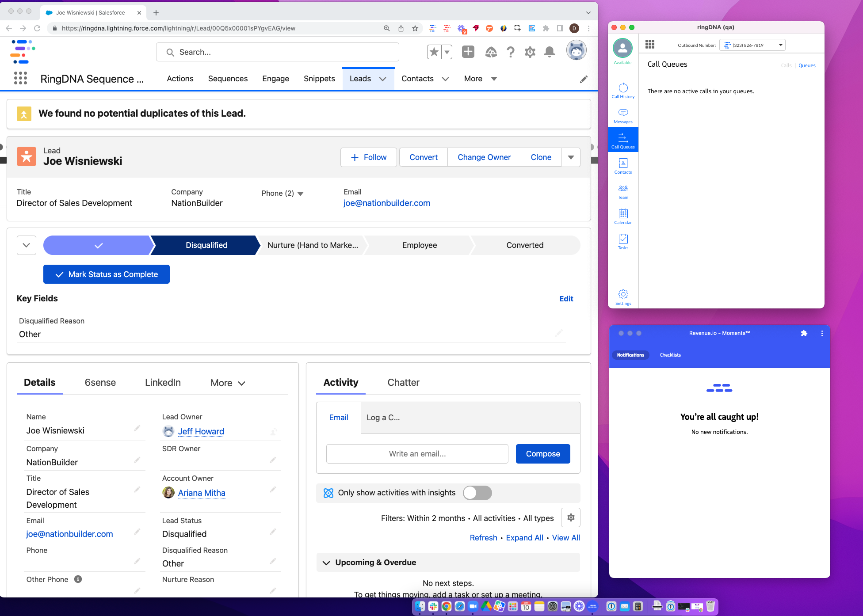Click Change Owner button

[x=484, y=157]
